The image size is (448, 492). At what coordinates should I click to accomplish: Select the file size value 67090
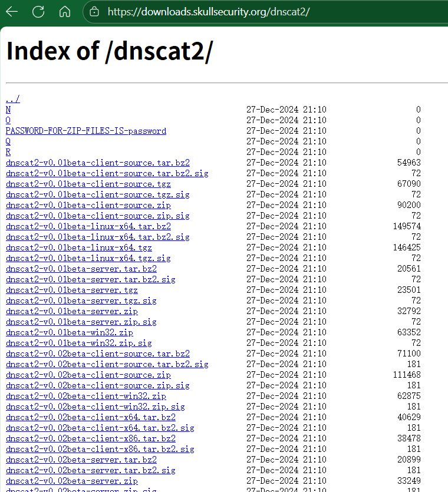pyautogui.click(x=409, y=184)
